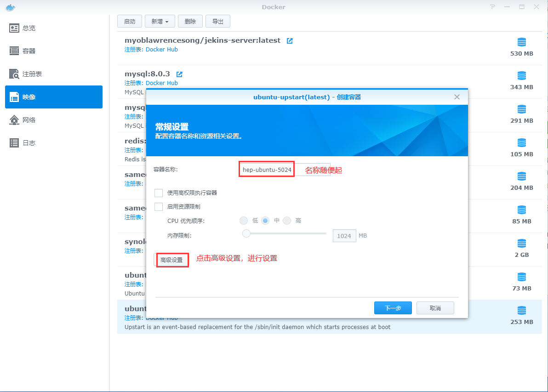Viewport: 548px width, 392px height.
Task: Open external link icon beside mysql:8.0.3
Action: 179,74
